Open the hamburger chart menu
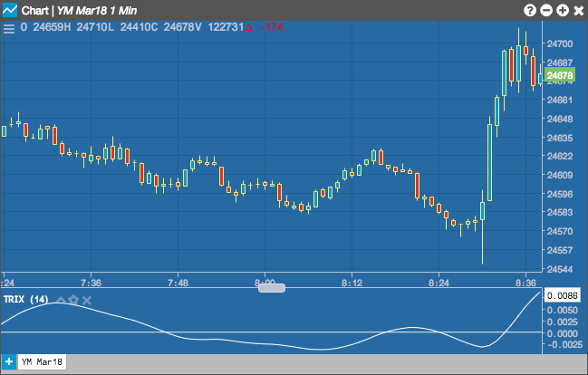 [9, 29]
